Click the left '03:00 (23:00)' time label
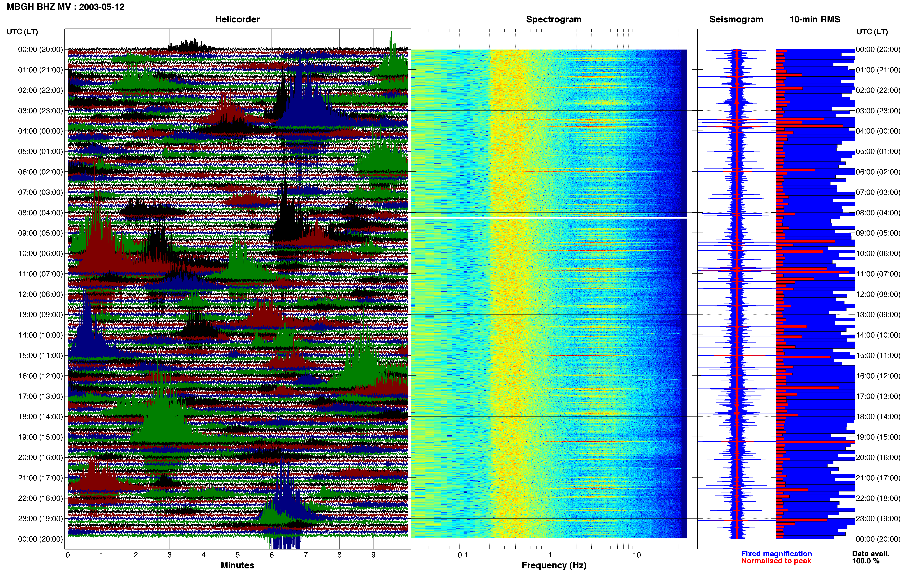This screenshot has width=924, height=578. tap(40, 111)
